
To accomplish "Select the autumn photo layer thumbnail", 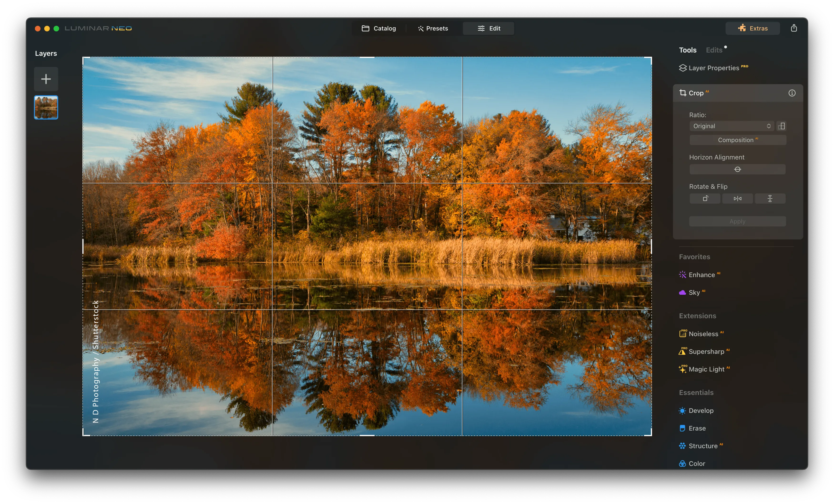I will (46, 108).
